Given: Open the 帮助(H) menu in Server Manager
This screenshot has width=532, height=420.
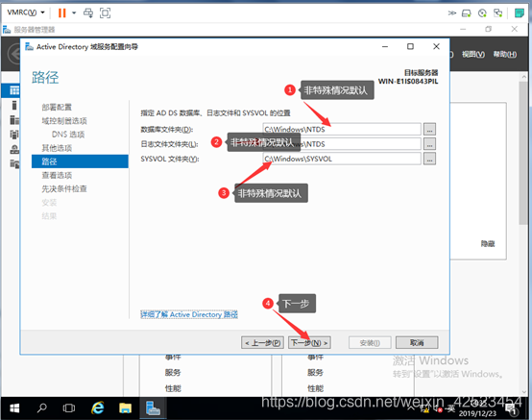Looking at the screenshot, I should [505, 55].
